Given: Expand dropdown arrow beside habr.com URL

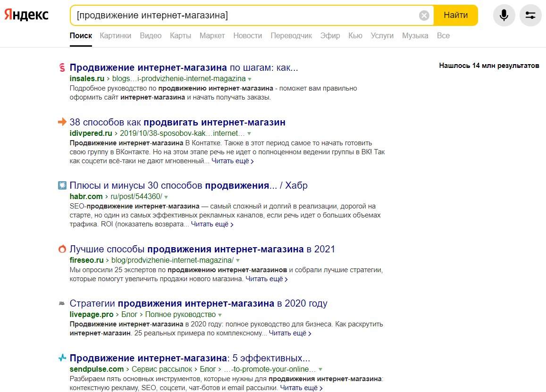Looking at the screenshot, I should (x=166, y=197).
